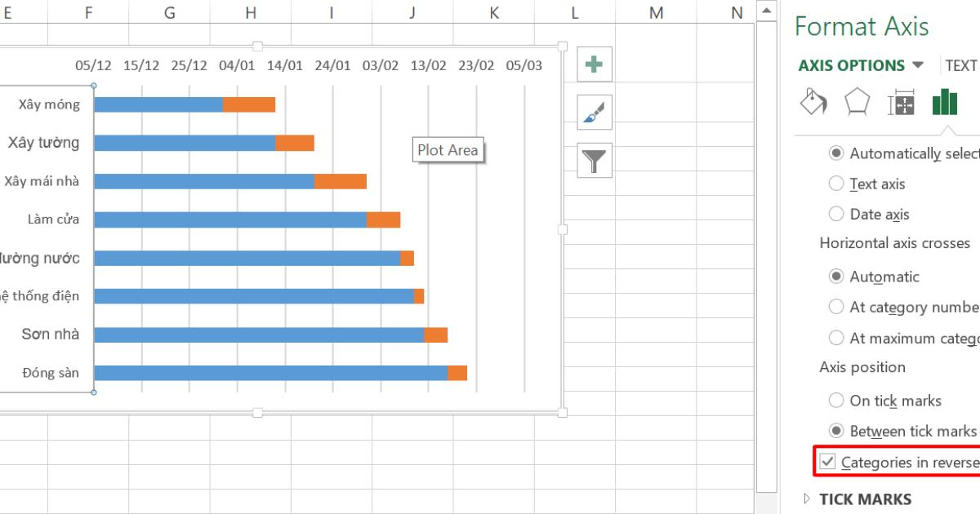Screen dimensions: 980x514
Task: Enable the On tick marks option
Action: 836,400
